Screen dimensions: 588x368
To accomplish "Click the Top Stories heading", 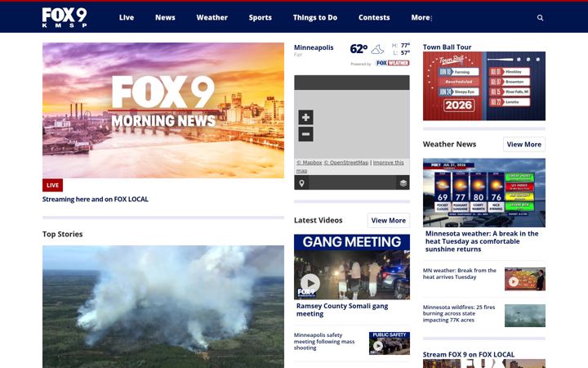I will 62,234.
